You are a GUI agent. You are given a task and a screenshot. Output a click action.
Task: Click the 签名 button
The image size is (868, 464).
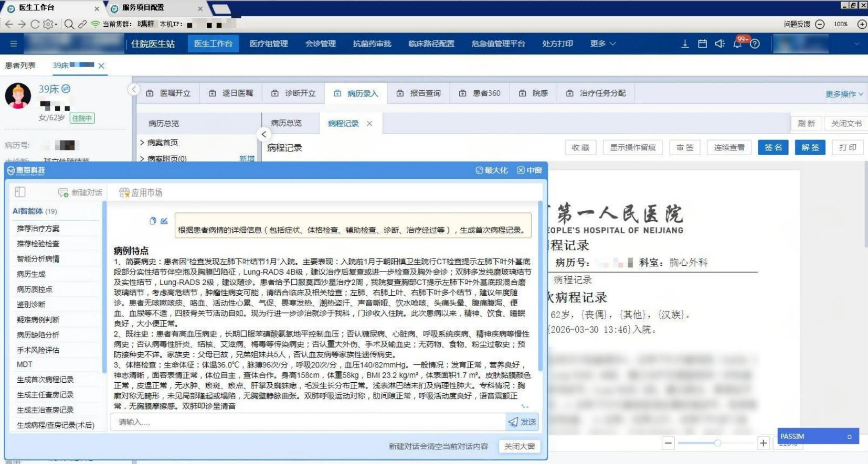[773, 147]
